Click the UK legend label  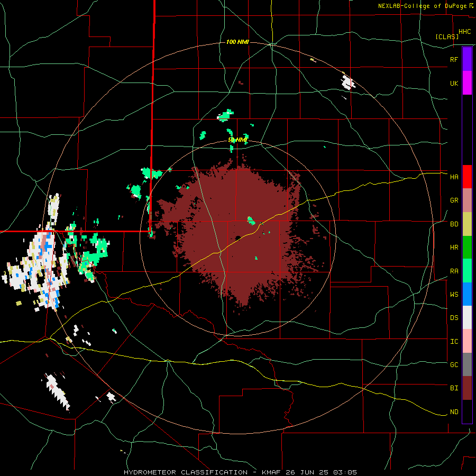point(454,83)
